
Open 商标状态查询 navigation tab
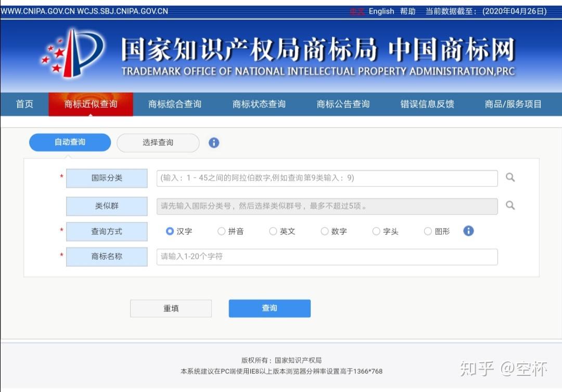(x=259, y=104)
